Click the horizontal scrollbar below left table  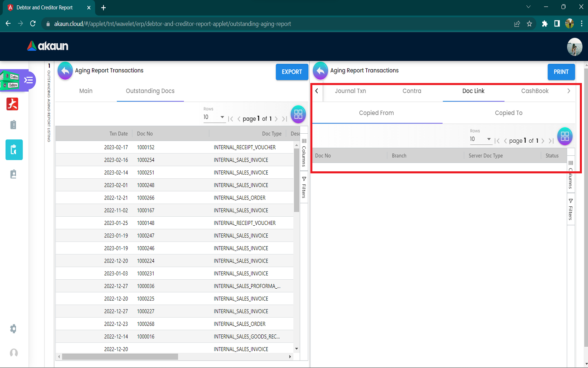pyautogui.click(x=120, y=357)
